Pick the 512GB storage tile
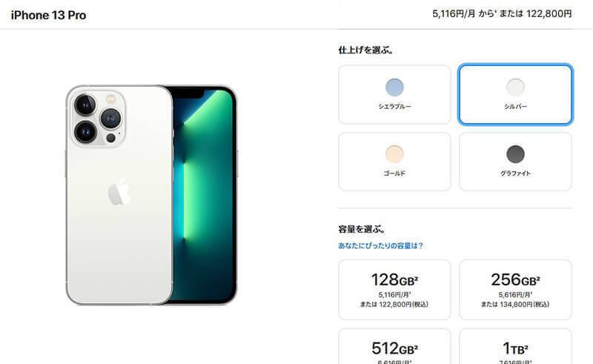This screenshot has height=364, width=593. click(x=394, y=346)
